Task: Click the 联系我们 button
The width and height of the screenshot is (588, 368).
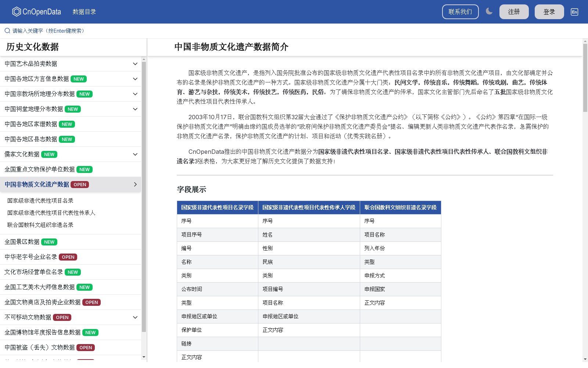Action: pyautogui.click(x=460, y=11)
